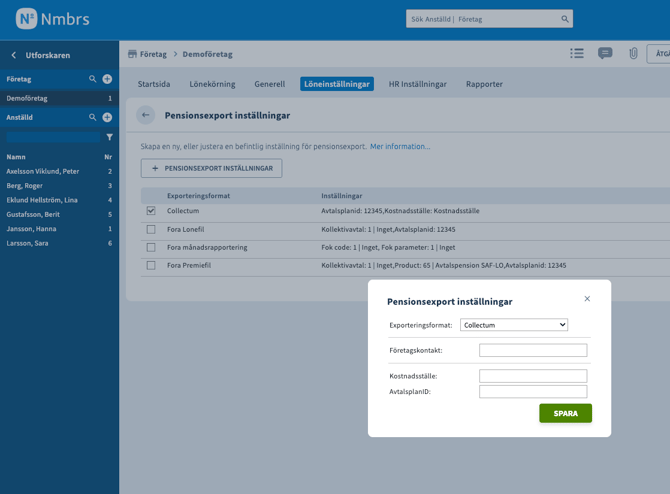This screenshot has height=494, width=670.
Task: Open the list view icon in header
Action: 577,54
